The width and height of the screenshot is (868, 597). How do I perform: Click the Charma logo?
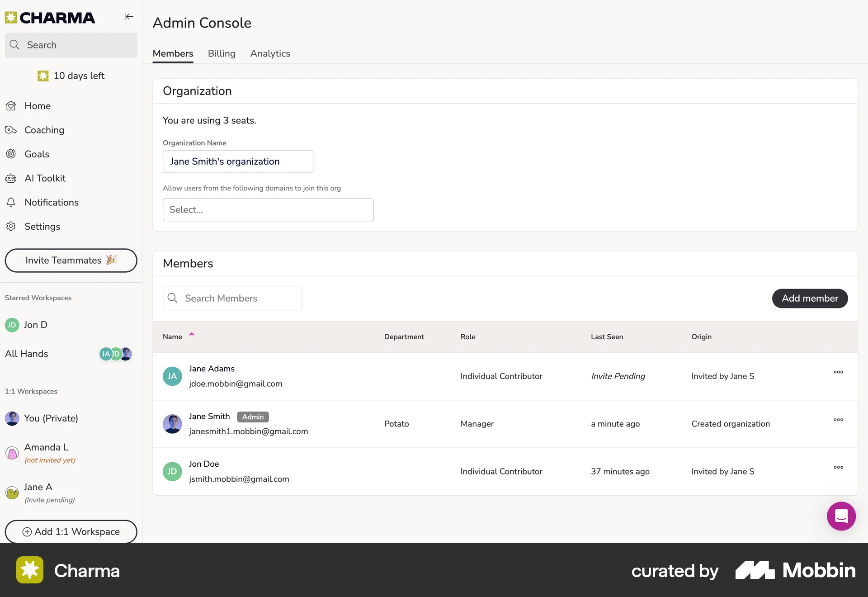tap(51, 17)
